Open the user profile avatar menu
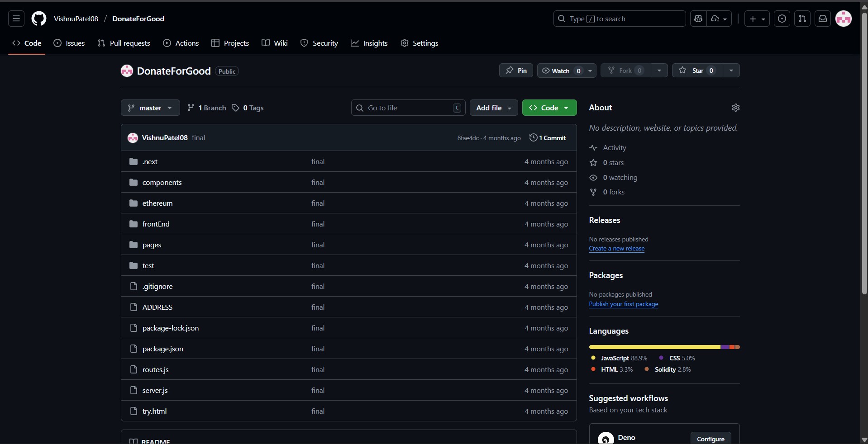 tap(844, 19)
